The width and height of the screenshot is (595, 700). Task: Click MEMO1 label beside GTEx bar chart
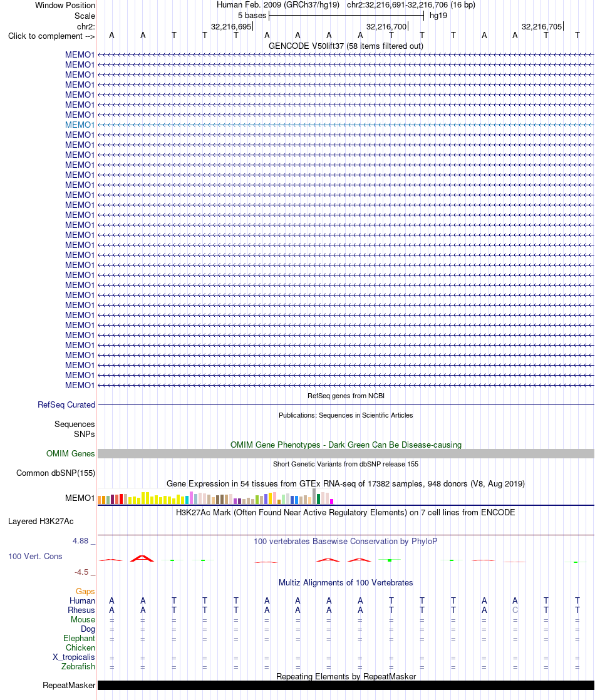(x=80, y=498)
